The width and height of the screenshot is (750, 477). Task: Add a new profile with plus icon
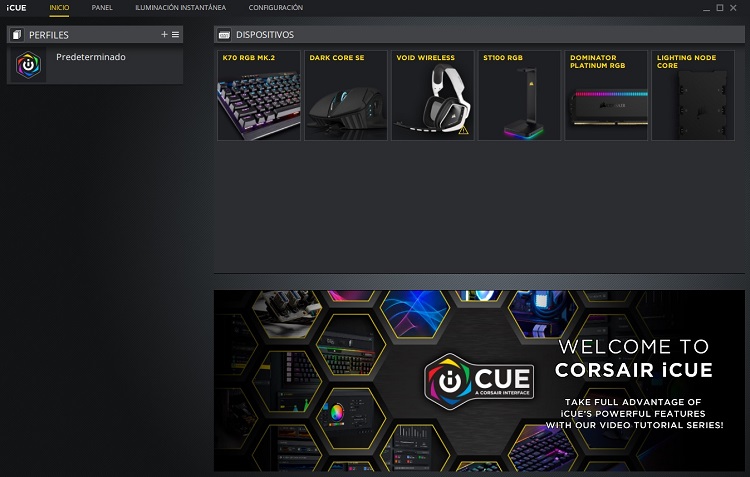[165, 35]
